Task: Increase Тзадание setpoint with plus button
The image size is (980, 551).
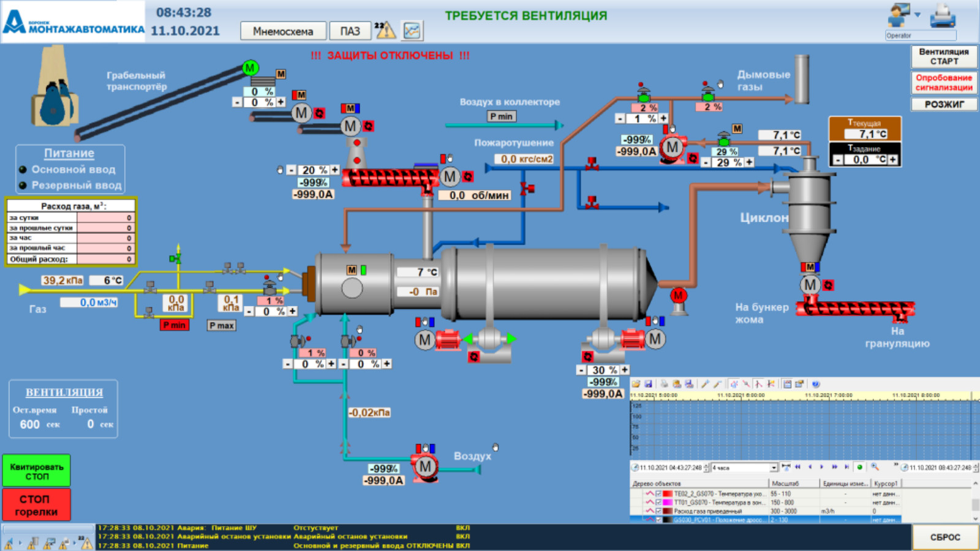Action: (x=893, y=160)
